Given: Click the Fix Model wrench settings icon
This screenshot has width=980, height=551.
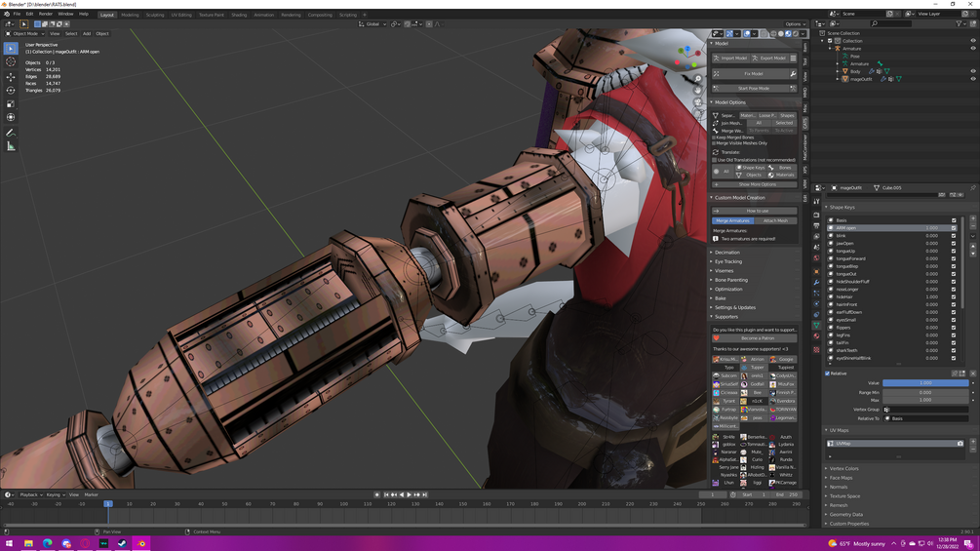Looking at the screenshot, I should click(793, 74).
